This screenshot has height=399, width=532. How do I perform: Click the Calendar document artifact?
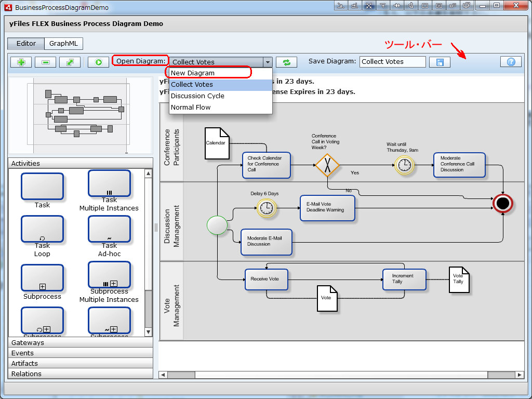pyautogui.click(x=217, y=143)
